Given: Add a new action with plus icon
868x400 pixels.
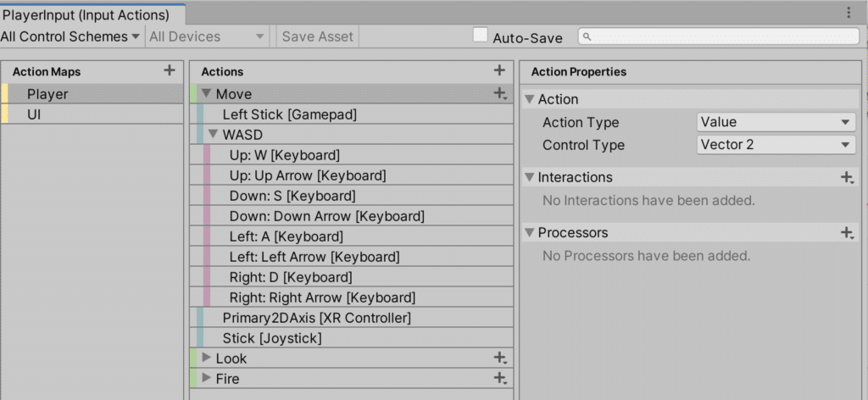Looking at the screenshot, I should (499, 71).
